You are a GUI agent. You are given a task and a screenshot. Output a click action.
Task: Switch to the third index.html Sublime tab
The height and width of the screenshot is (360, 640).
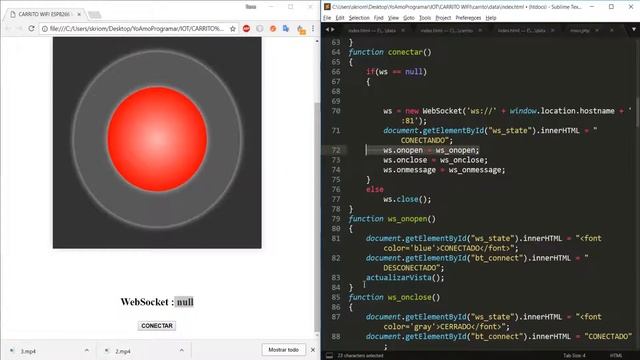521,31
